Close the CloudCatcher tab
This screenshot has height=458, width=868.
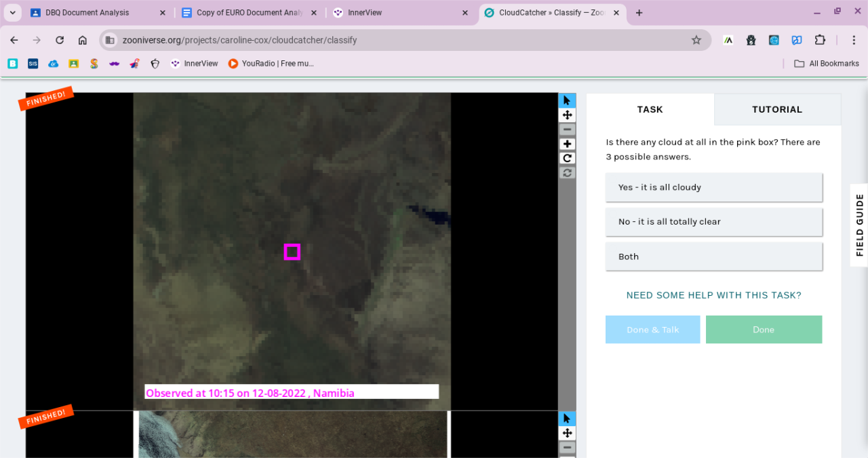pyautogui.click(x=616, y=13)
